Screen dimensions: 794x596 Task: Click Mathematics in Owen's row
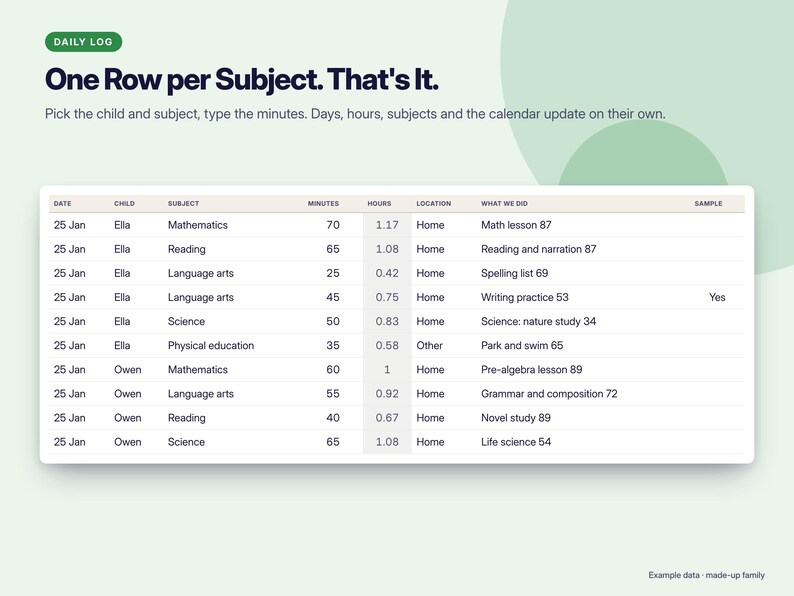tap(197, 370)
